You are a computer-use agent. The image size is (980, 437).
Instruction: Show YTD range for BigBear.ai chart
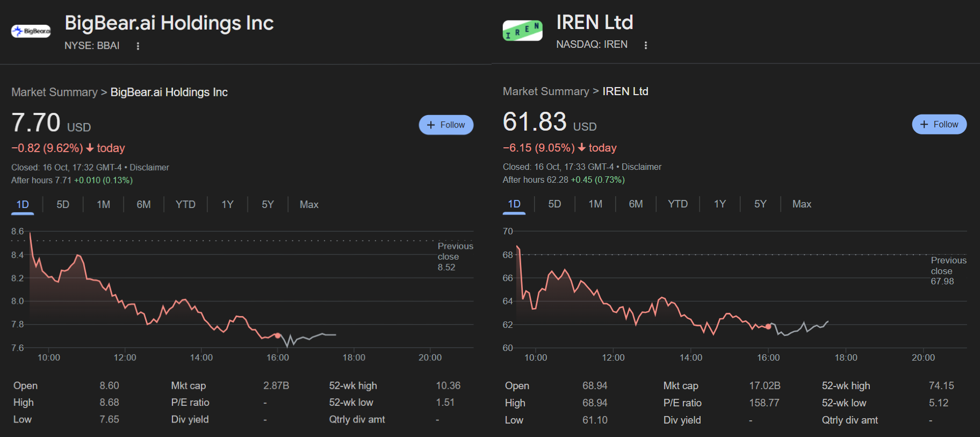point(185,205)
